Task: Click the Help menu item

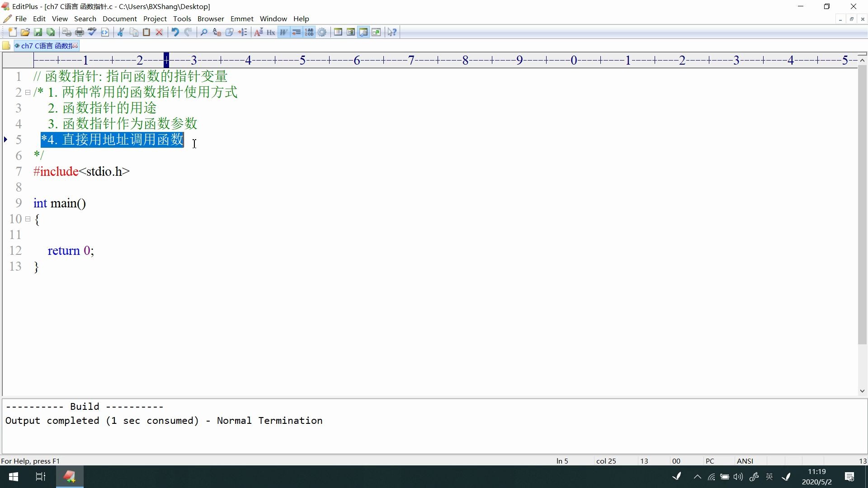Action: [x=301, y=19]
